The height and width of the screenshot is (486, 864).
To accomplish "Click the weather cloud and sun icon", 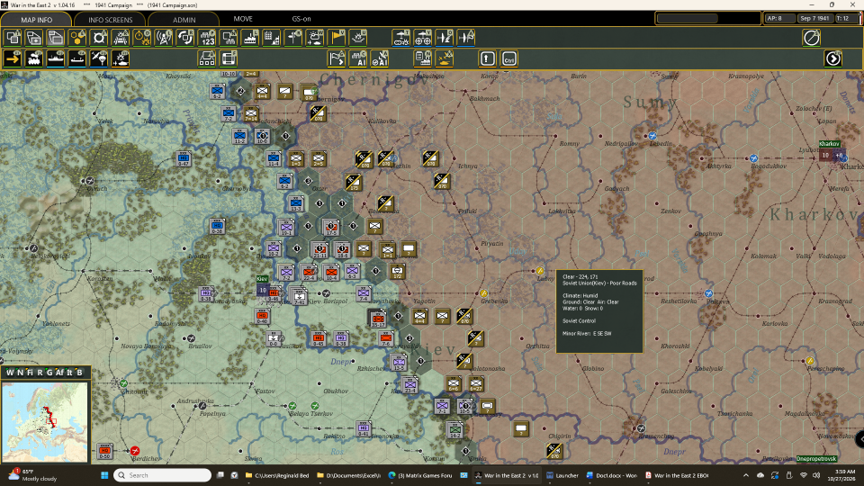I will (315, 37).
